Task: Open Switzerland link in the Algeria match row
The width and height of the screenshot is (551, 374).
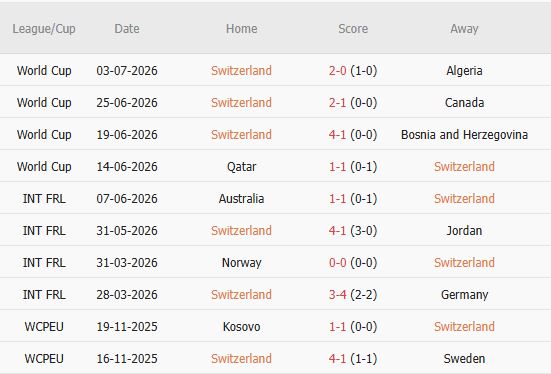Action: [x=241, y=71]
